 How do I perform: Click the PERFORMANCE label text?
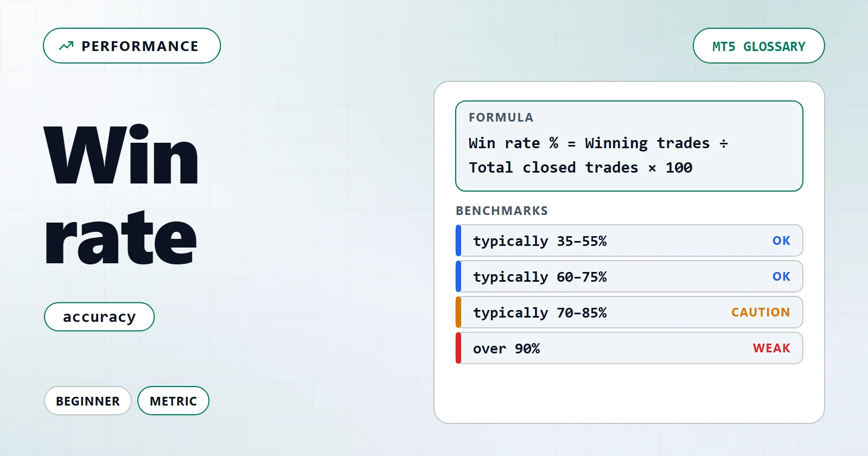(140, 46)
